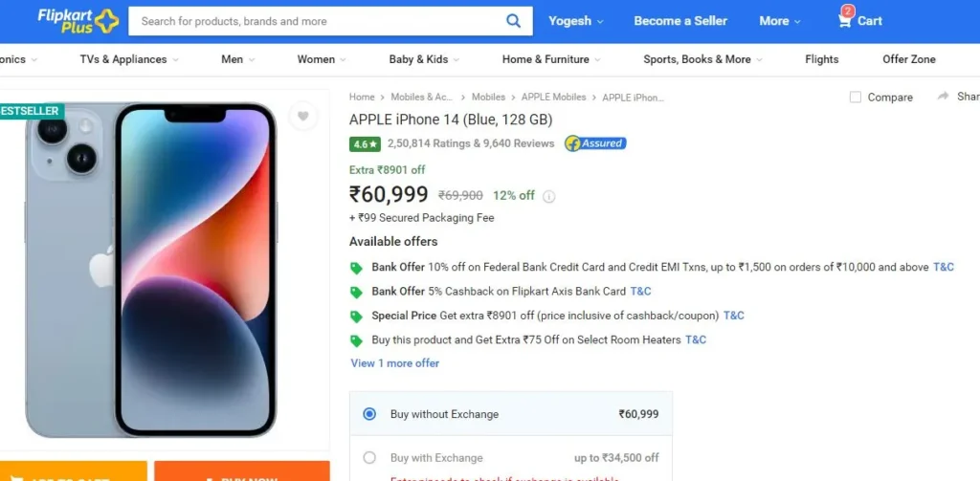Click View 1 more offer link
Screen dimensions: 980x481
pyautogui.click(x=395, y=363)
